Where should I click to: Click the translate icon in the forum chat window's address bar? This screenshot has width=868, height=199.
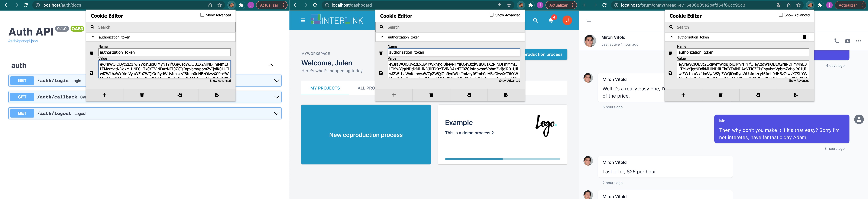pos(779,5)
